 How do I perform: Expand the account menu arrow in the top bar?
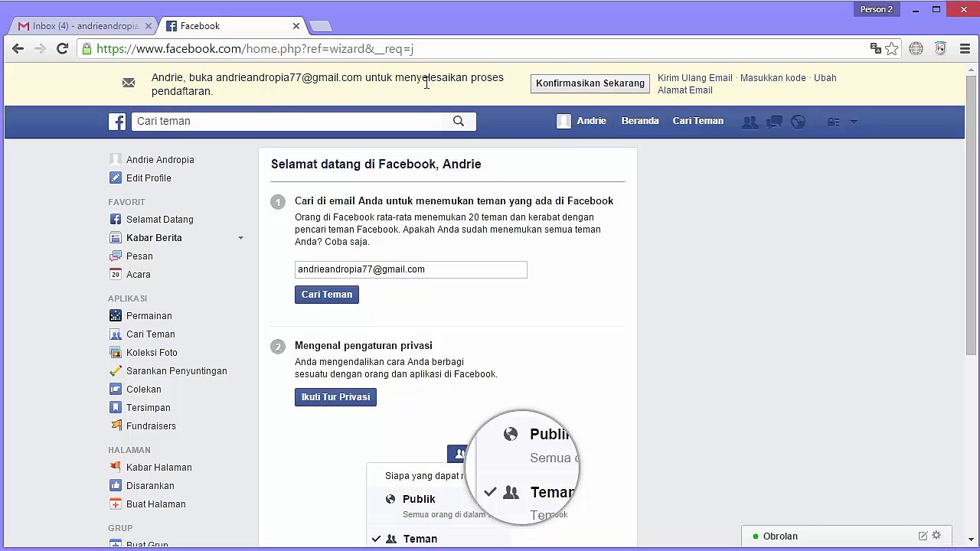pos(854,122)
